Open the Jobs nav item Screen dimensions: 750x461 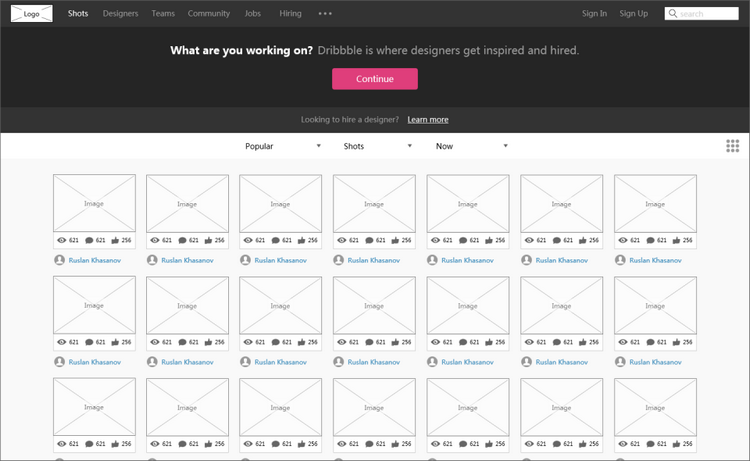[x=253, y=14]
